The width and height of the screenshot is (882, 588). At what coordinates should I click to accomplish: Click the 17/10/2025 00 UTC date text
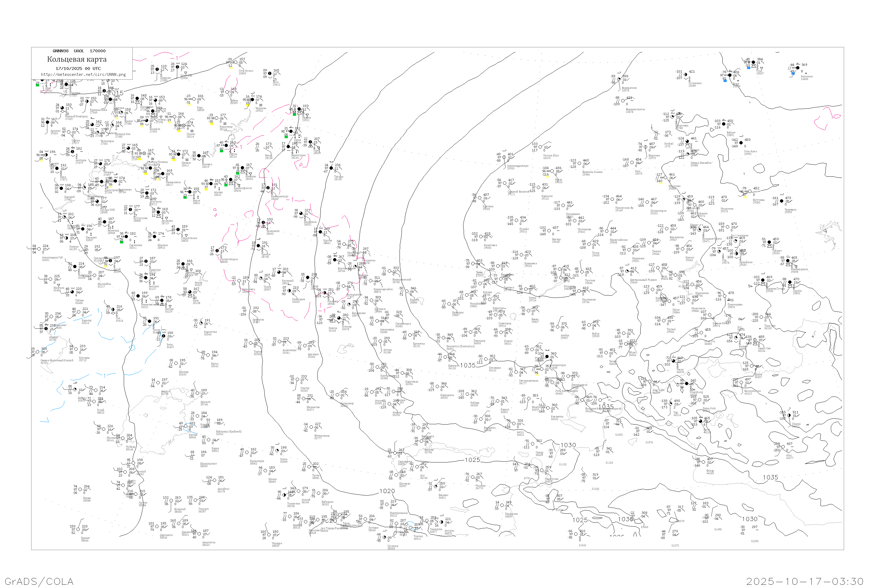78,69
